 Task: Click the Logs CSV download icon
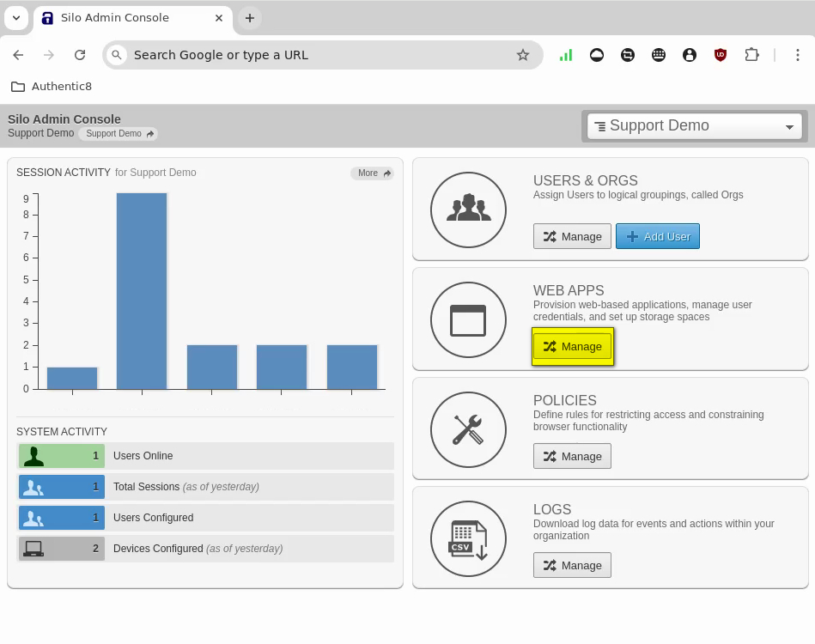(468, 539)
